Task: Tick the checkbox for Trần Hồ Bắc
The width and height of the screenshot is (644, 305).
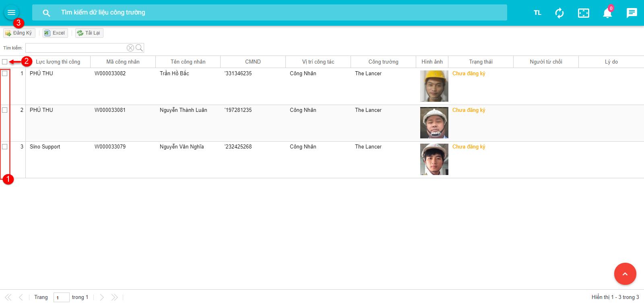Action: pos(5,74)
